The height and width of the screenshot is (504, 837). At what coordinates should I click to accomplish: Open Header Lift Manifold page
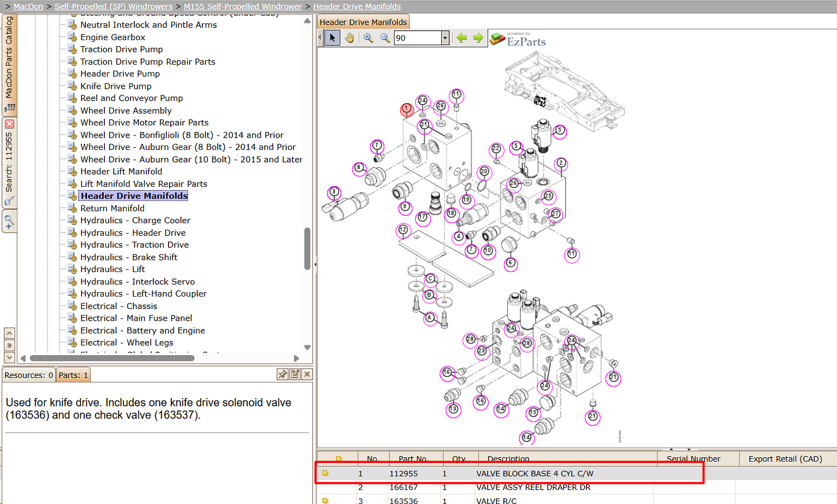(121, 172)
